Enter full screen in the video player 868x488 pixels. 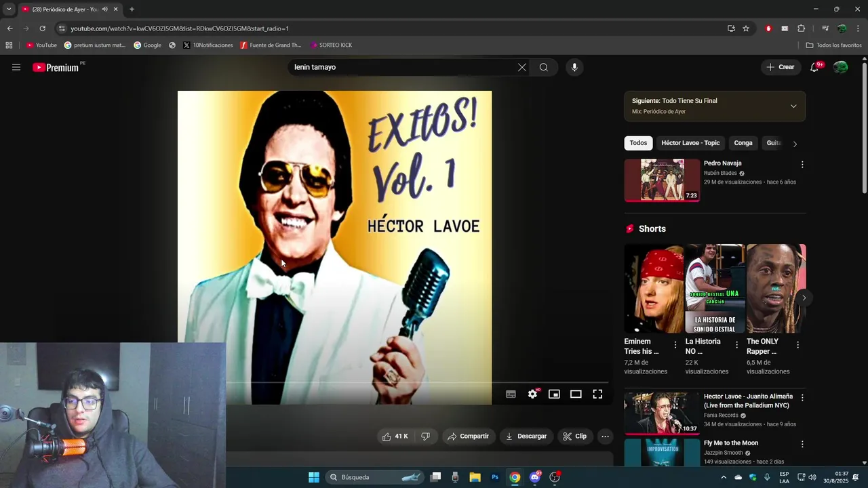pos(597,394)
